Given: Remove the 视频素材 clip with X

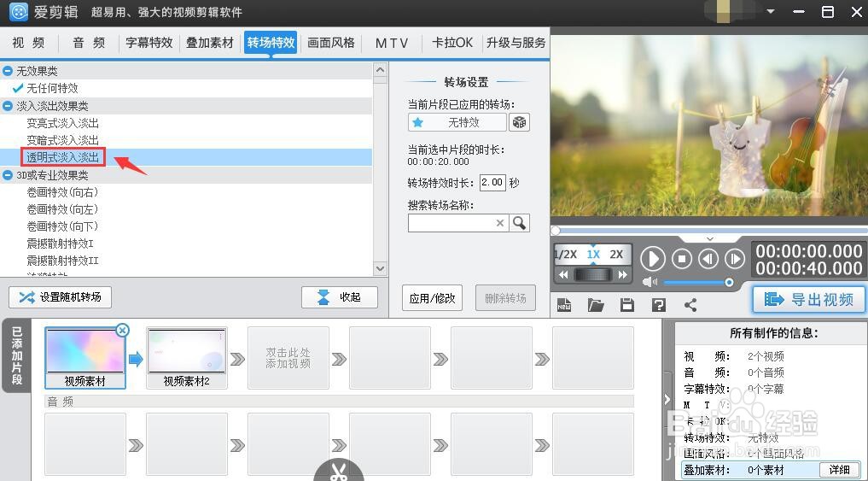Looking at the screenshot, I should coord(122,331).
